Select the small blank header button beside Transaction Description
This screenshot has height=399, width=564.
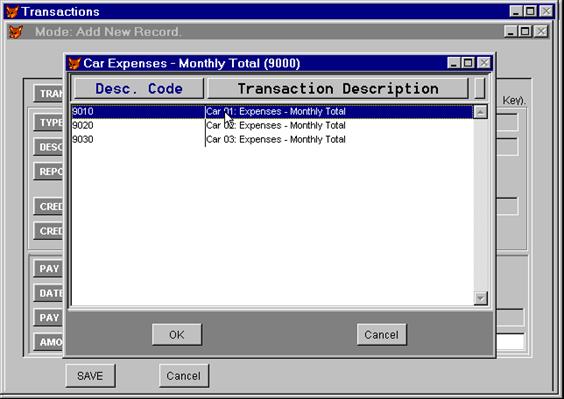pos(479,89)
